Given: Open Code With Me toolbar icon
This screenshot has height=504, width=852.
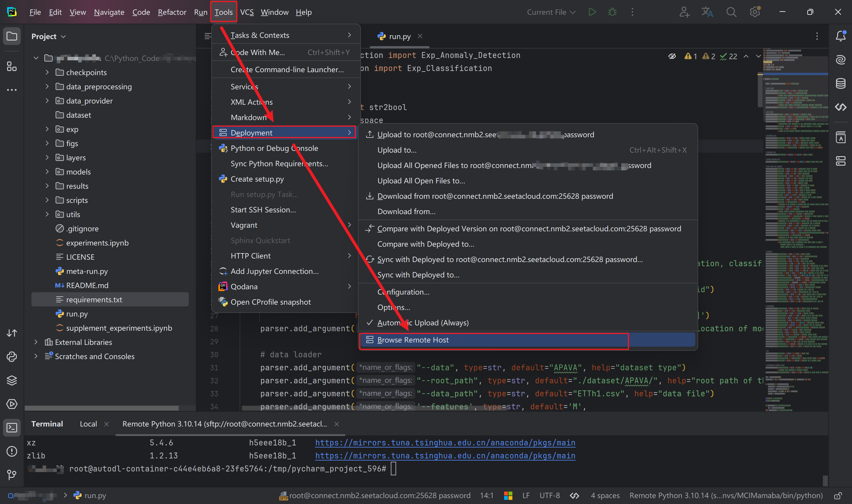Looking at the screenshot, I should (x=684, y=12).
